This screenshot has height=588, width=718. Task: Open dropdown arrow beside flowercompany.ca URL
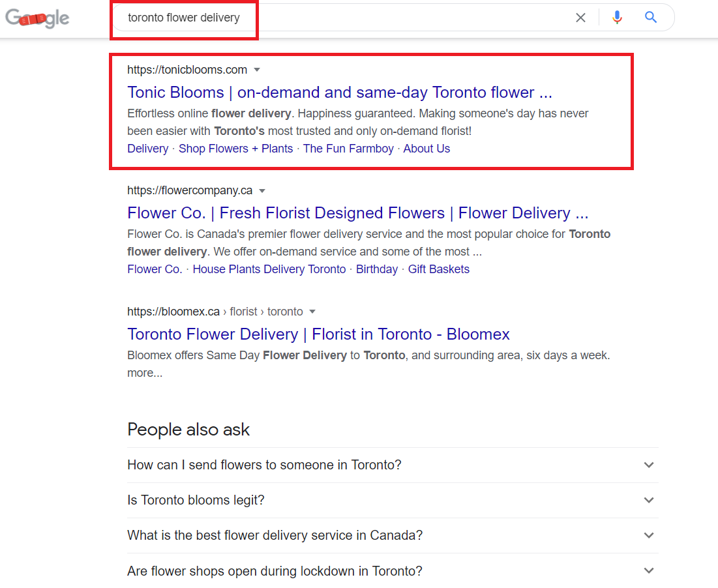(262, 191)
